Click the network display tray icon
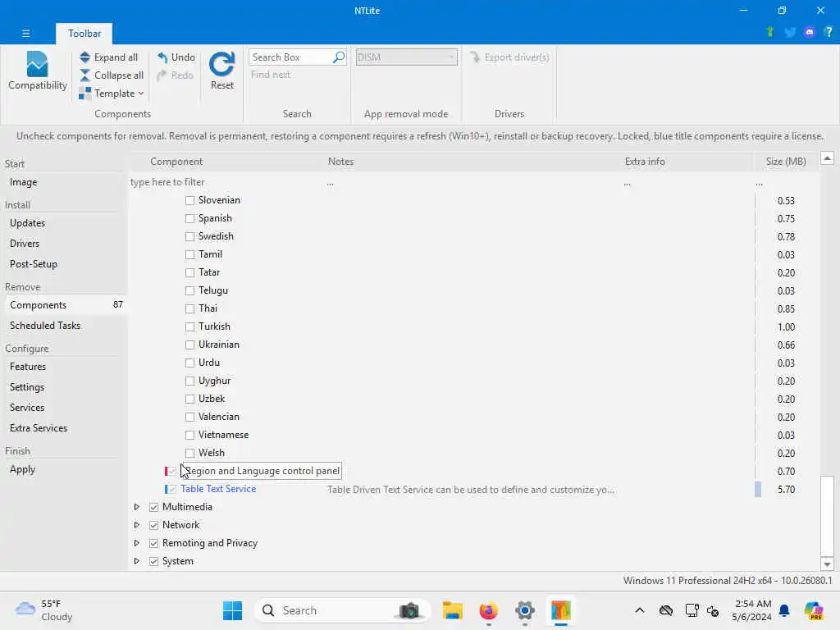Viewport: 840px width, 630px height. (692, 610)
